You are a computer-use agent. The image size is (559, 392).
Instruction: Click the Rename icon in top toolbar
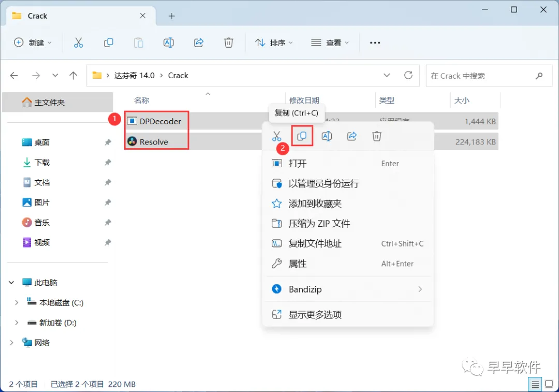[x=168, y=43]
